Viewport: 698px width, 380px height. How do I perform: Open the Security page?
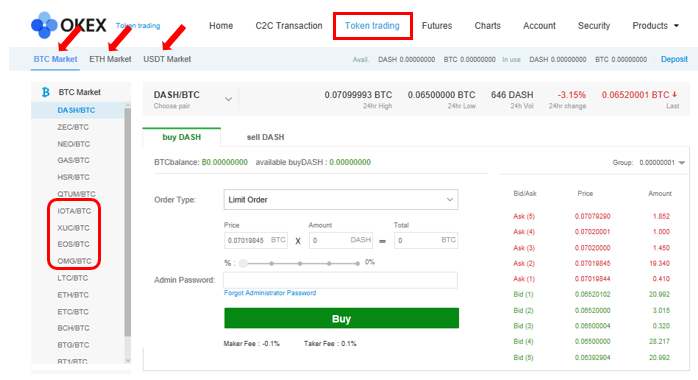pyautogui.click(x=594, y=26)
